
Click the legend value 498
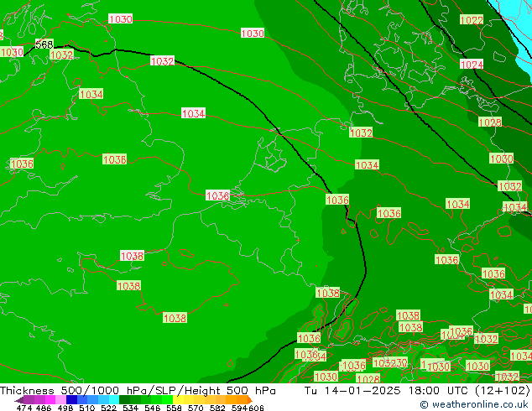(65, 408)
